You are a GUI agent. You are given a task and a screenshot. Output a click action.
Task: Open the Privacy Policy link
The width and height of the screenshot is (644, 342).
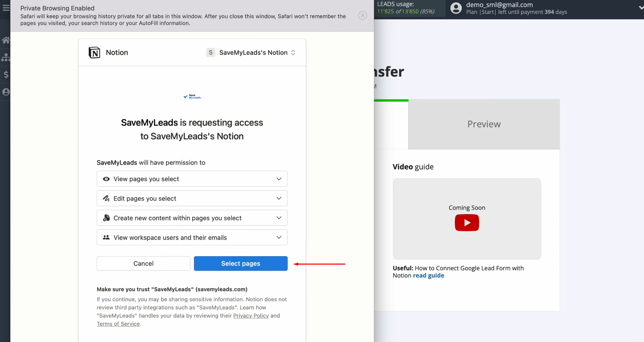pos(251,316)
